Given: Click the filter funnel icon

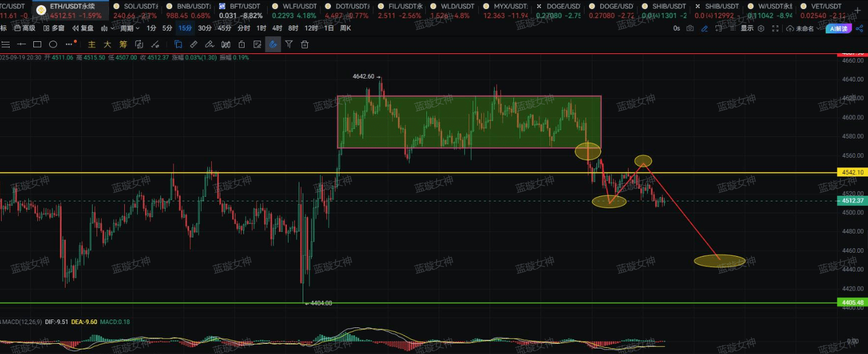Looking at the screenshot, I should pos(289,44).
